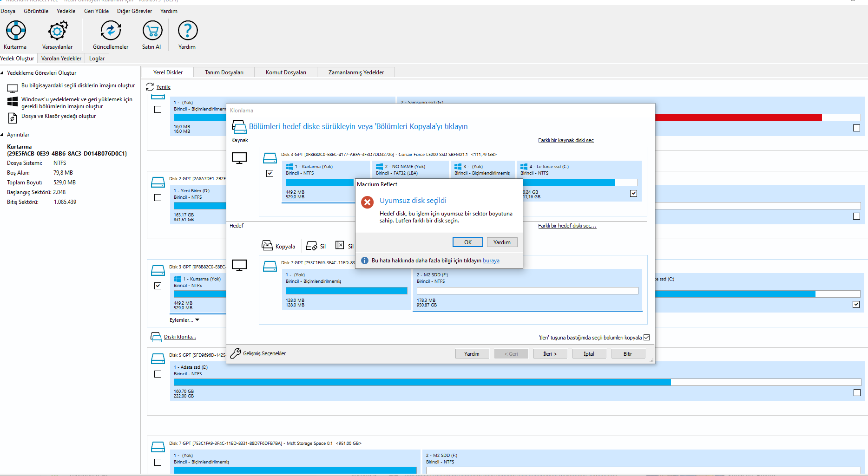This screenshot has width=868, height=476.
Task: Refresh the disk list with the Yenile icon
Action: (x=150, y=87)
